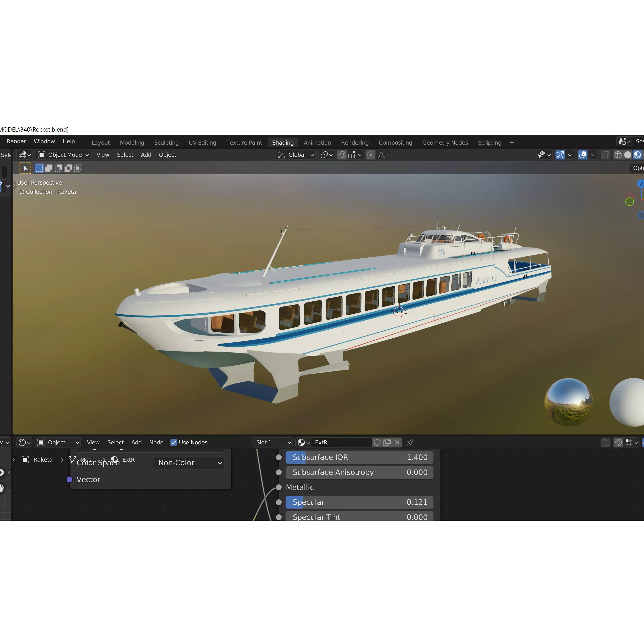Uncheck the Use Nodes checkbox
This screenshot has width=644, height=644.
pos(174,442)
